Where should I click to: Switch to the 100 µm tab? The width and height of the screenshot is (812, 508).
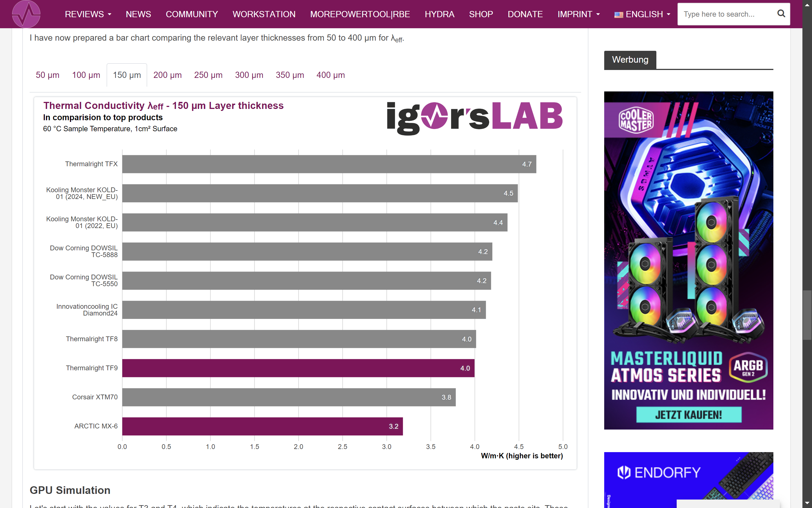click(x=86, y=75)
